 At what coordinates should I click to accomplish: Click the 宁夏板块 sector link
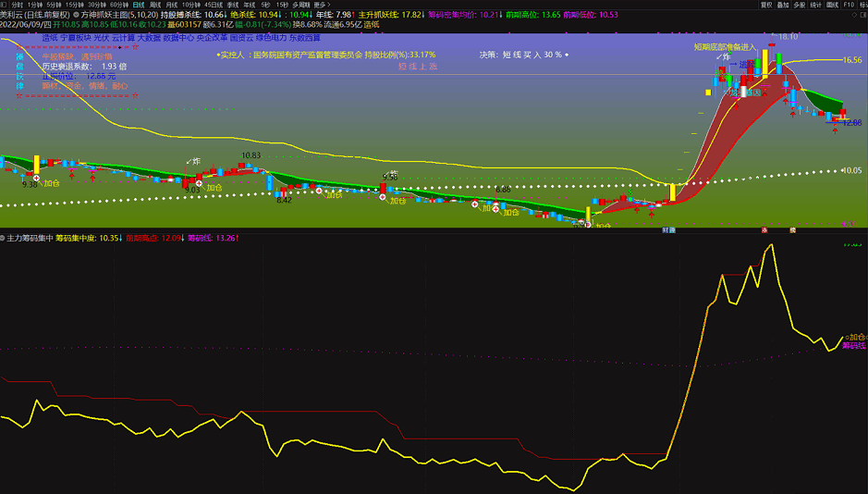(75, 38)
